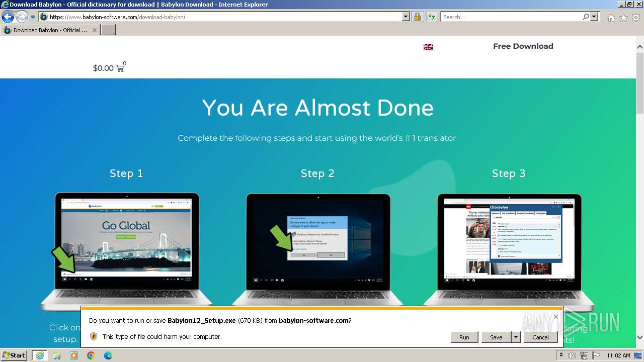This screenshot has height=362, width=644.
Task: Click the volume speaker tray icon
Action: [x=573, y=355]
